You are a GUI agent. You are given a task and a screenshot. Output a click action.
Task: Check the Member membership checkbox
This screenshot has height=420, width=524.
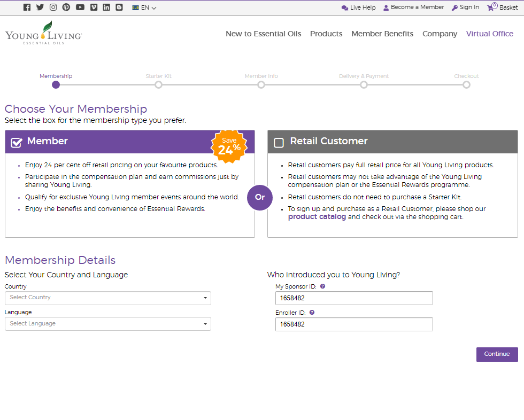point(17,142)
